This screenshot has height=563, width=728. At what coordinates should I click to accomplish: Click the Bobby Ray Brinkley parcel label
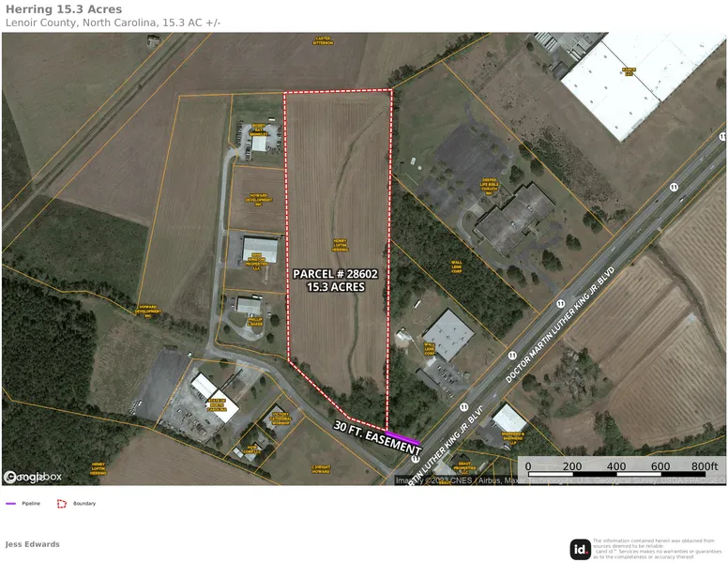(x=259, y=129)
